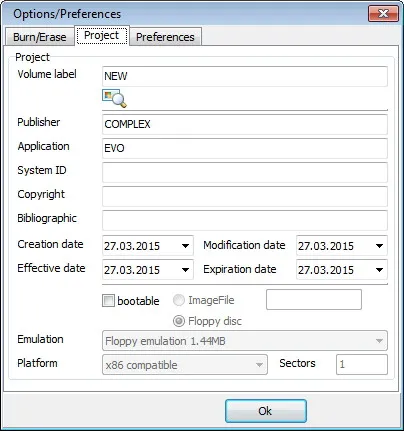
Task: Close the Options/Preferences dialog
Action: pos(383,14)
